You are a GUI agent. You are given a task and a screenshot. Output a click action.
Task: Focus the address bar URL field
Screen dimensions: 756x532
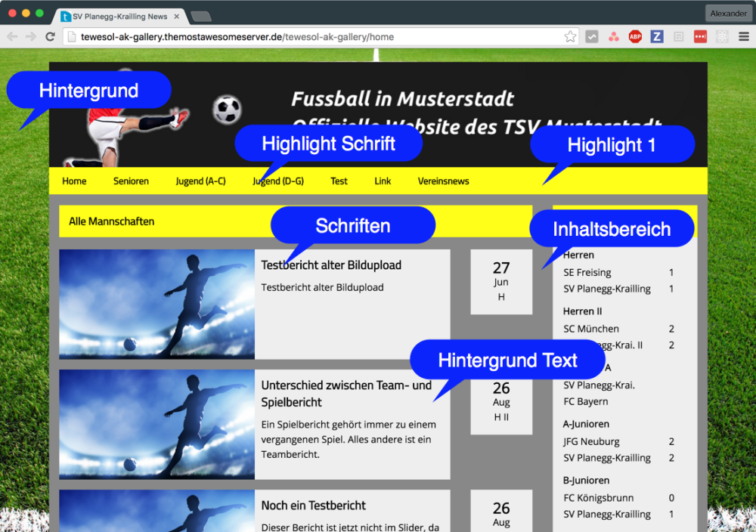(x=320, y=36)
